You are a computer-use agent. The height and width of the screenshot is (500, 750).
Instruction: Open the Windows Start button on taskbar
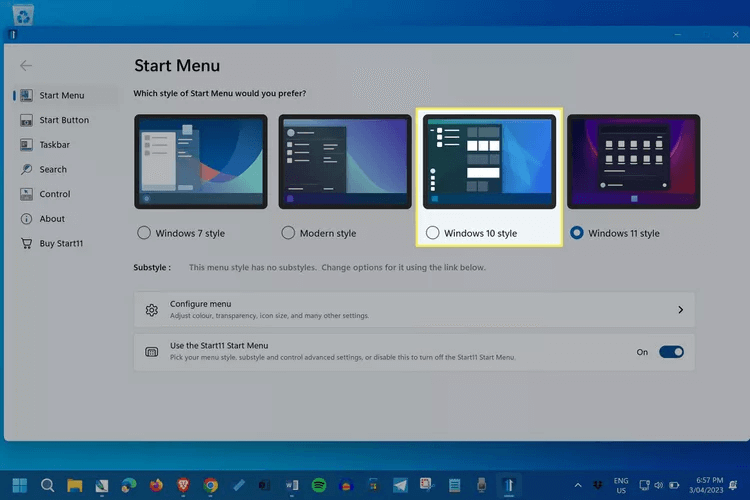[20, 486]
